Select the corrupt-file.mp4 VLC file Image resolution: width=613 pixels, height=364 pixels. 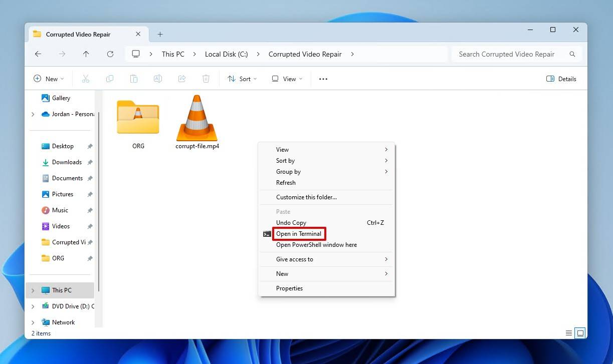pos(197,122)
